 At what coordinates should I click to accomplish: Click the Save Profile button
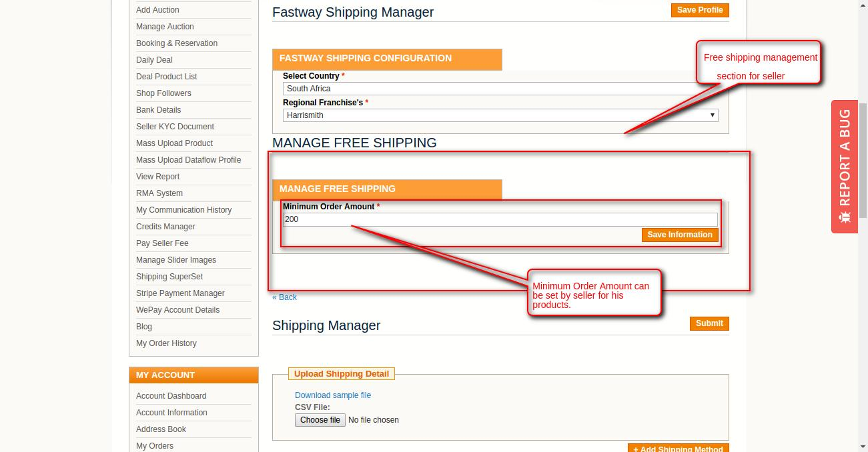(699, 10)
